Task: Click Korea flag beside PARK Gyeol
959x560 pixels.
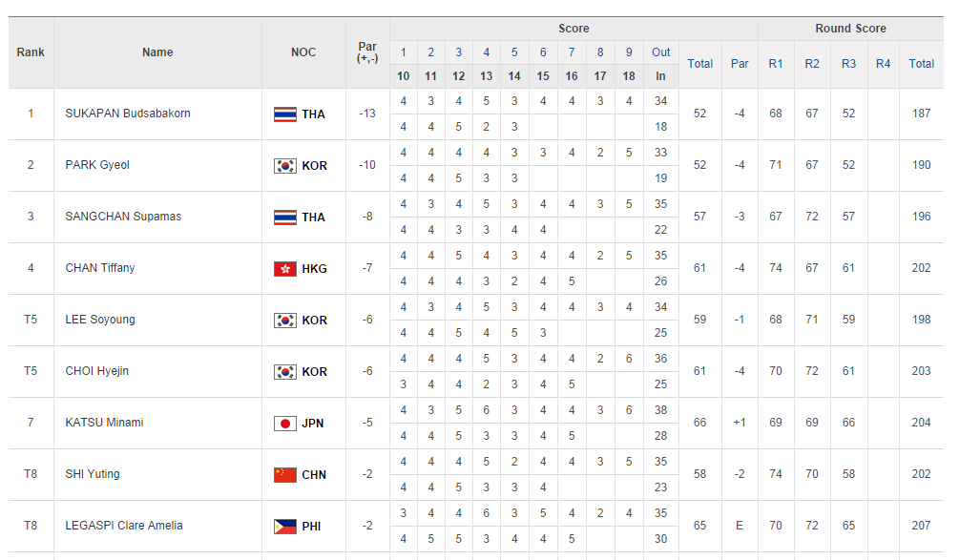Action: point(285,166)
